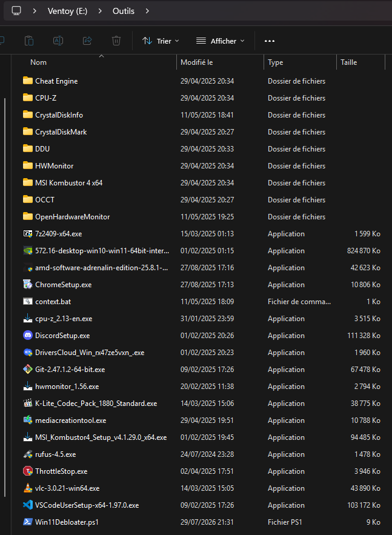Screen dimensions: 392x535
Task: Open the three-dots more options menu
Action: (x=270, y=41)
